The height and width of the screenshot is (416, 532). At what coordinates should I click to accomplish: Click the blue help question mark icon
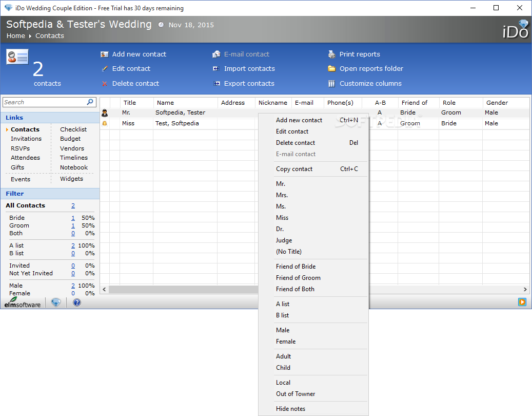click(x=77, y=302)
